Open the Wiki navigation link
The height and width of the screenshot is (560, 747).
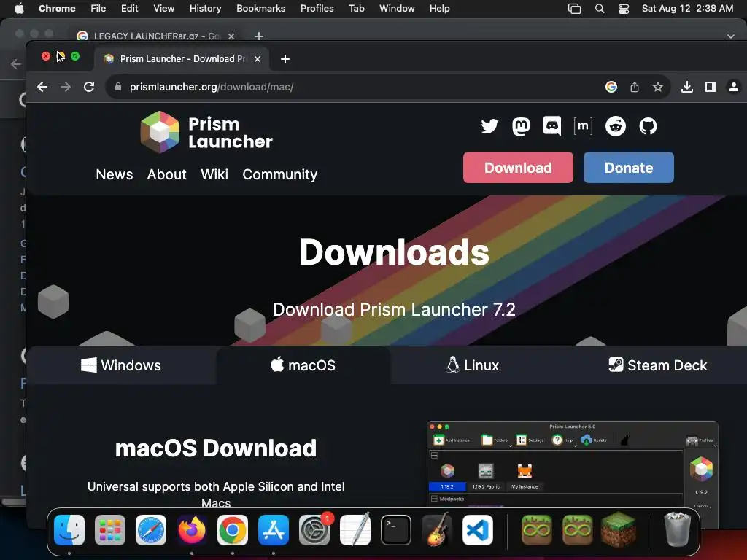click(214, 174)
